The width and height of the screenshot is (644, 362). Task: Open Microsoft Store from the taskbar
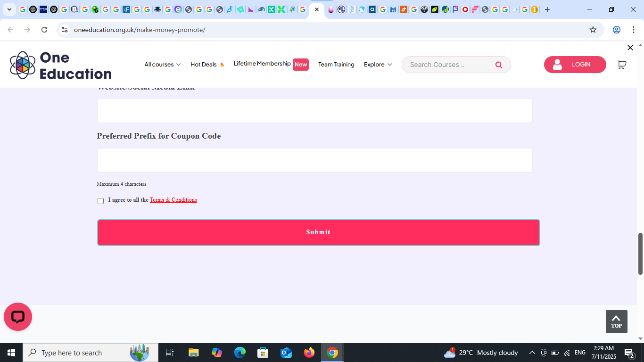263,353
